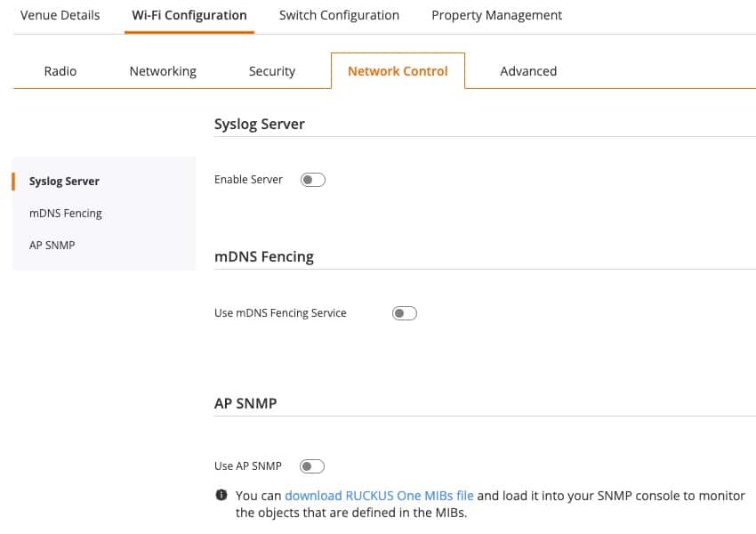Select mDNS Fencing in the side menu
756x534 pixels.
(x=66, y=214)
